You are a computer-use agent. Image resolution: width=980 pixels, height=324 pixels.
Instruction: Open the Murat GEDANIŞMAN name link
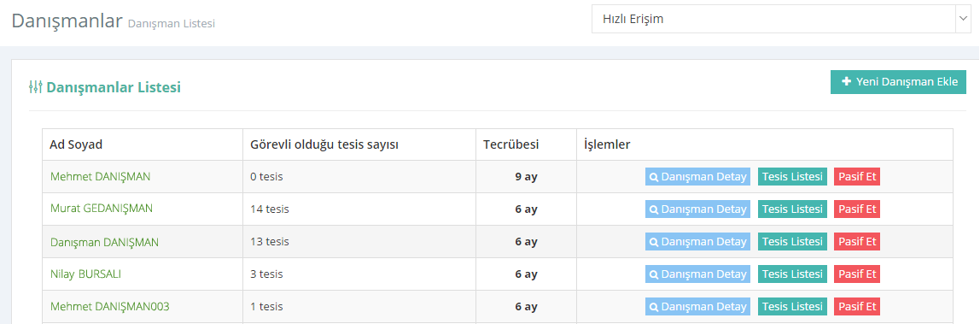click(x=102, y=208)
